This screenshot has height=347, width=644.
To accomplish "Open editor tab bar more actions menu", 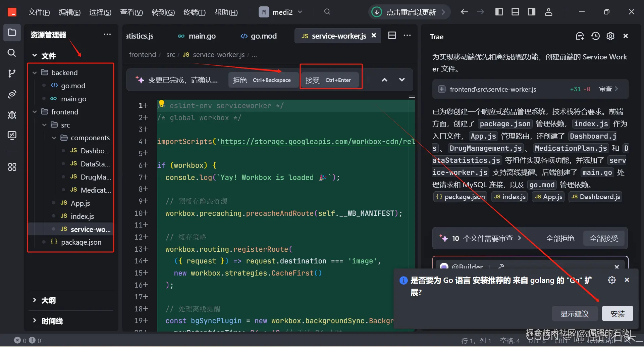I will click(x=407, y=36).
